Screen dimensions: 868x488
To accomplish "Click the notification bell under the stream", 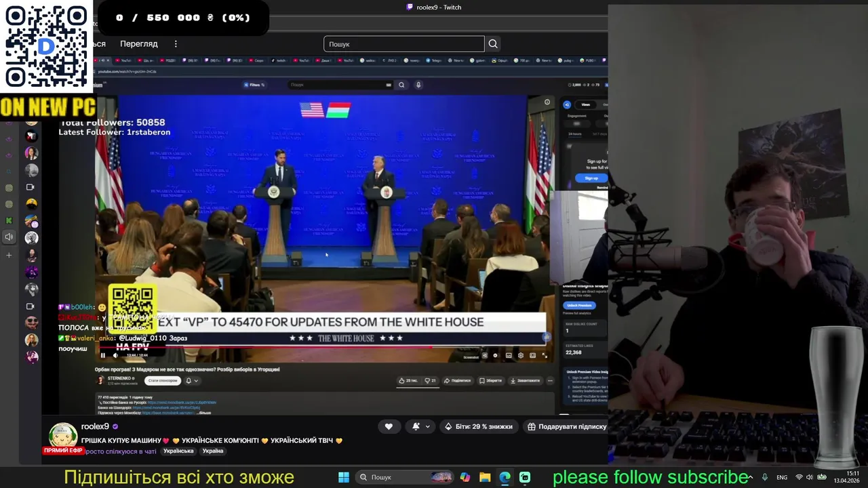I will tap(416, 426).
